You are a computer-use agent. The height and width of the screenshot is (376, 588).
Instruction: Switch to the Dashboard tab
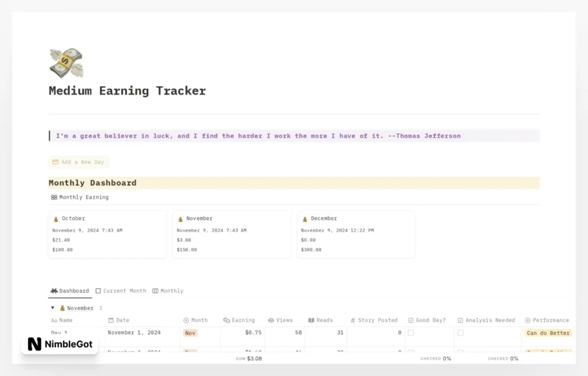pos(69,291)
